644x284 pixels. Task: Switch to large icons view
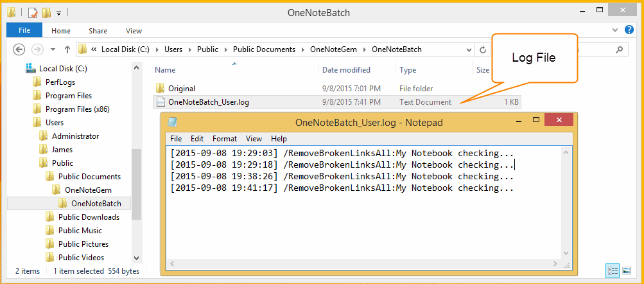click(x=627, y=271)
